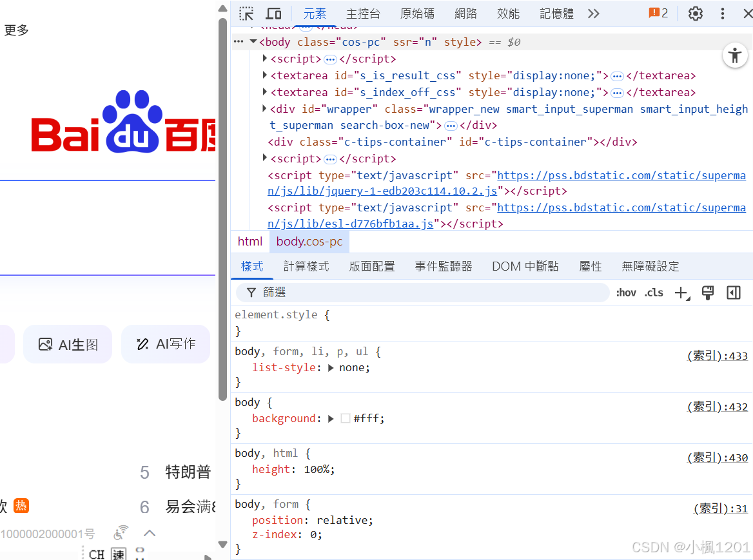Click the 更多 link on Baidu page
Screen dimensions: 753x560
16,30
